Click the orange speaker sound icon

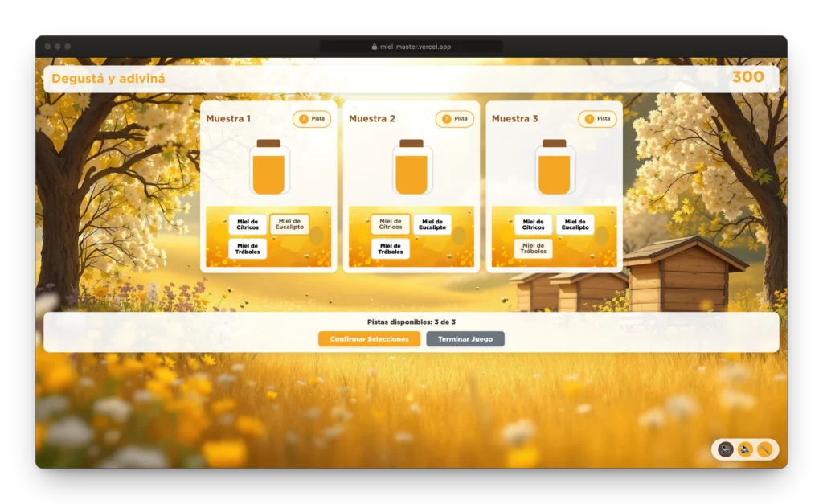click(745, 449)
